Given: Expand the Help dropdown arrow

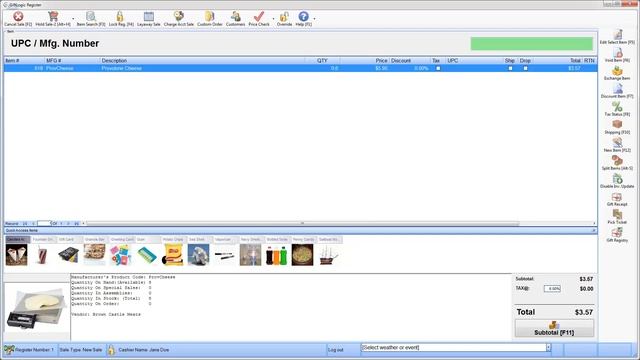Looking at the screenshot, I should pyautogui.click(x=314, y=18).
